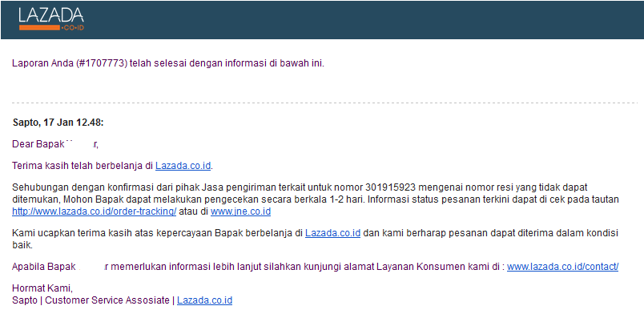Open the www.jne.co.id link

click(x=240, y=211)
